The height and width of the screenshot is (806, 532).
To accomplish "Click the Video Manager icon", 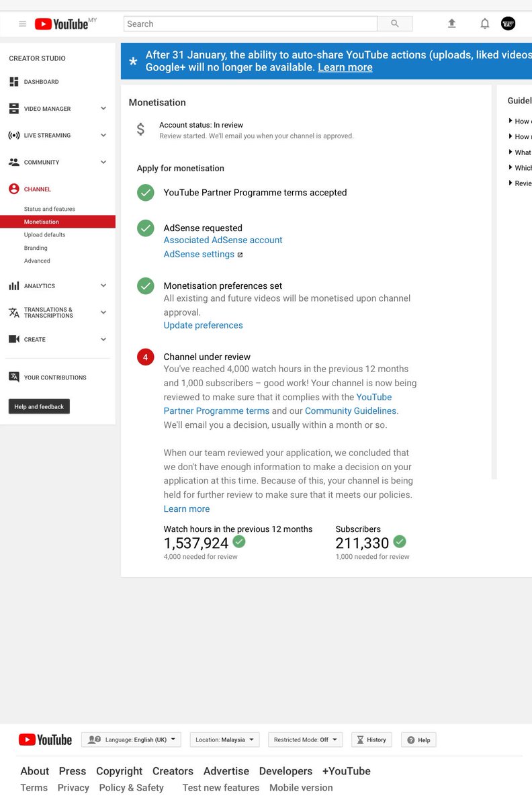I will click(x=14, y=109).
